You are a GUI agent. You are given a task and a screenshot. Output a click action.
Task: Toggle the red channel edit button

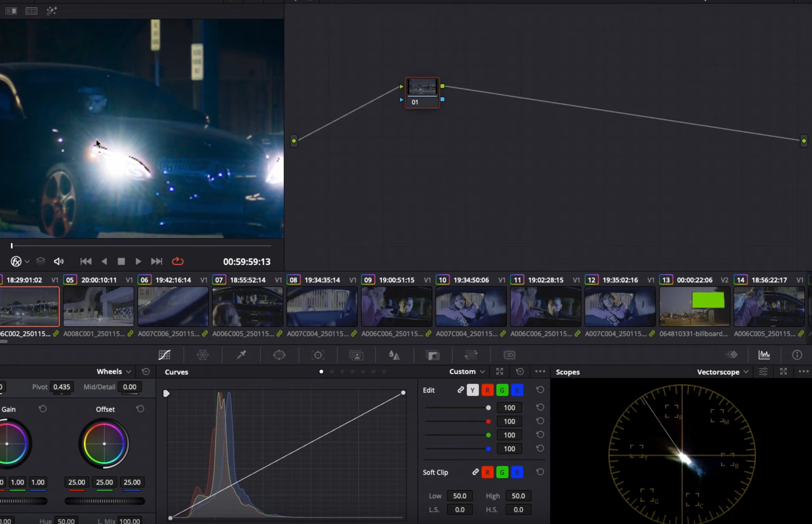pos(487,390)
